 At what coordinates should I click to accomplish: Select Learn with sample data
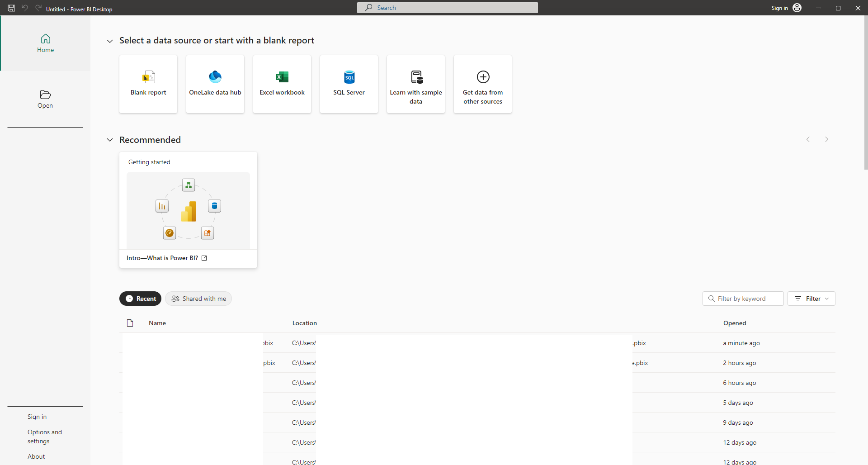click(415, 84)
